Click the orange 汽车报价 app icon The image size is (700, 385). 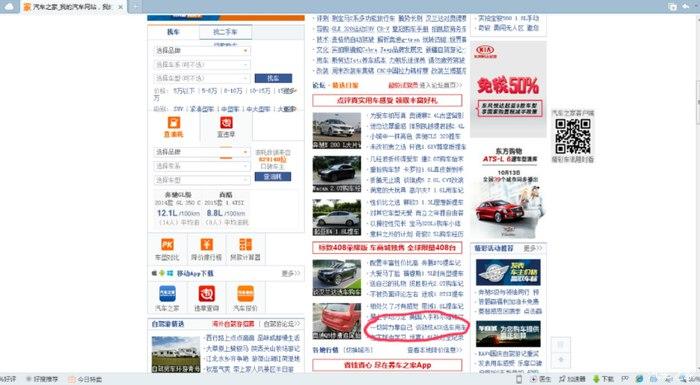pos(245,293)
